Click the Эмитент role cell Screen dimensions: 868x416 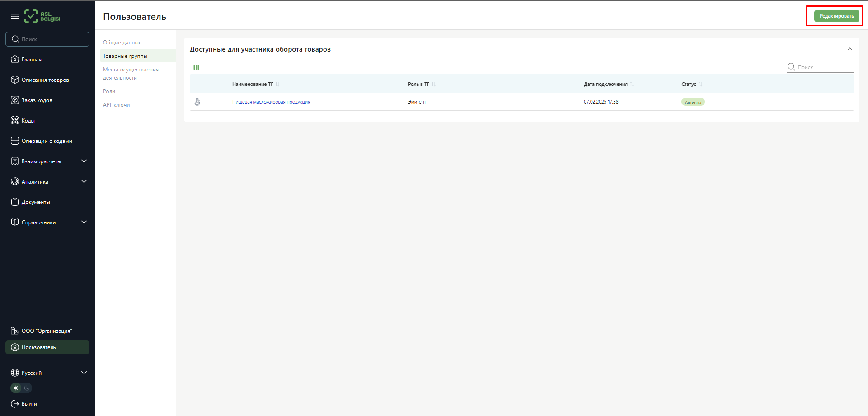(x=417, y=102)
